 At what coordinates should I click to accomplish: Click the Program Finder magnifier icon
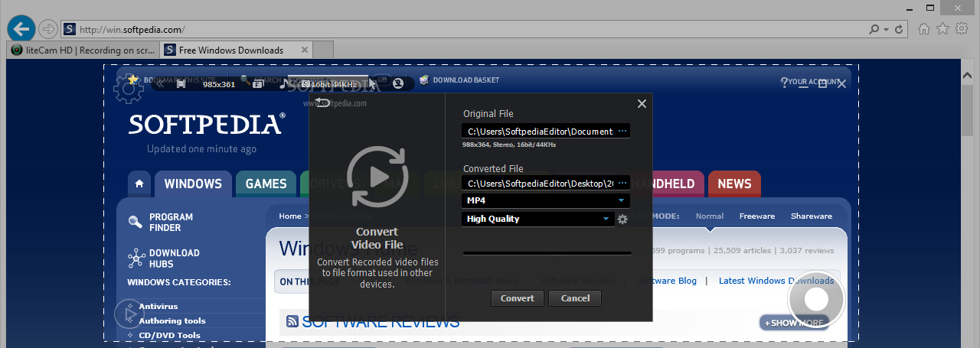[x=136, y=223]
